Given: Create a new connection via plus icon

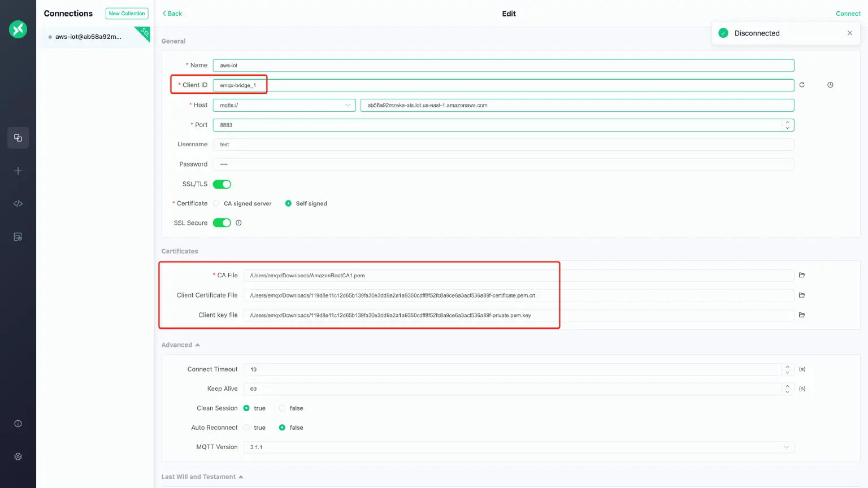Looking at the screenshot, I should click(18, 171).
